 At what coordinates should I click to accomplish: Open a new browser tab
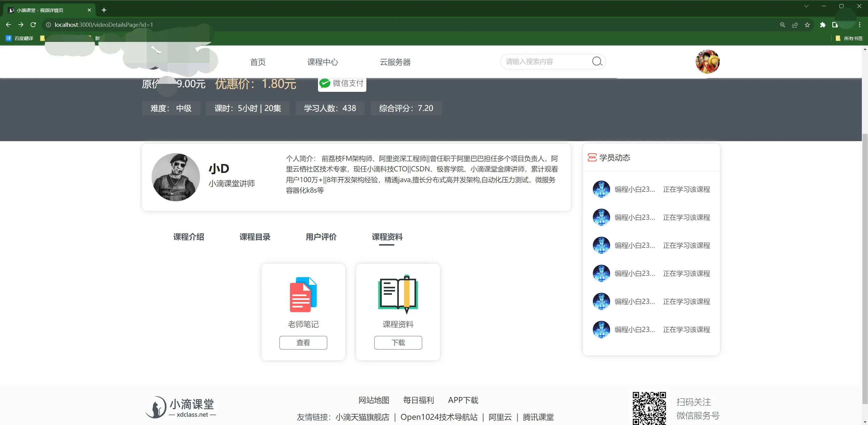click(104, 10)
